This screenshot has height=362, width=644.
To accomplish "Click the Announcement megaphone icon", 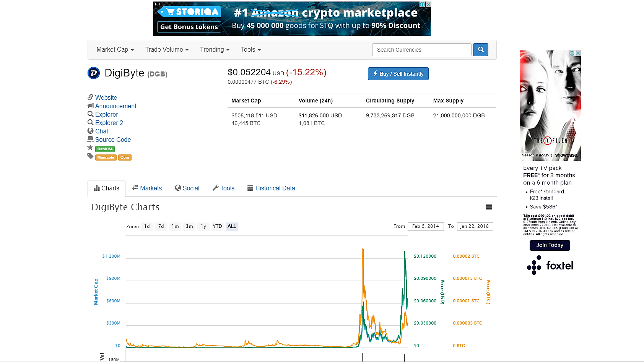I will pyautogui.click(x=90, y=106).
